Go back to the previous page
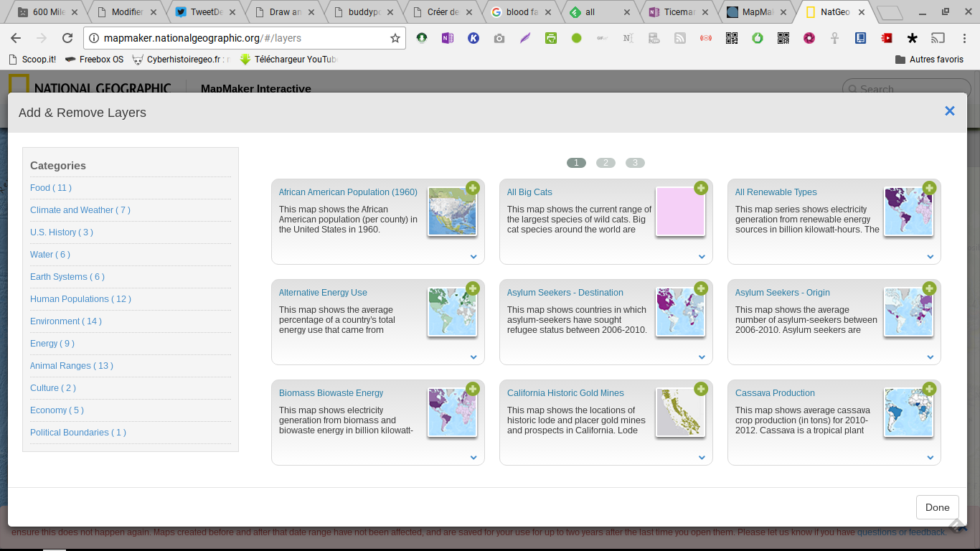980x551 pixels. [16, 38]
